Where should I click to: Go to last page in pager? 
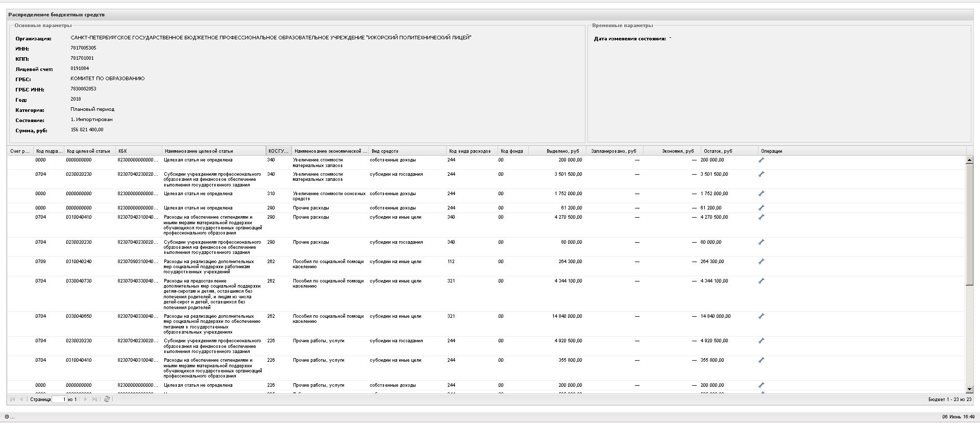[94, 399]
